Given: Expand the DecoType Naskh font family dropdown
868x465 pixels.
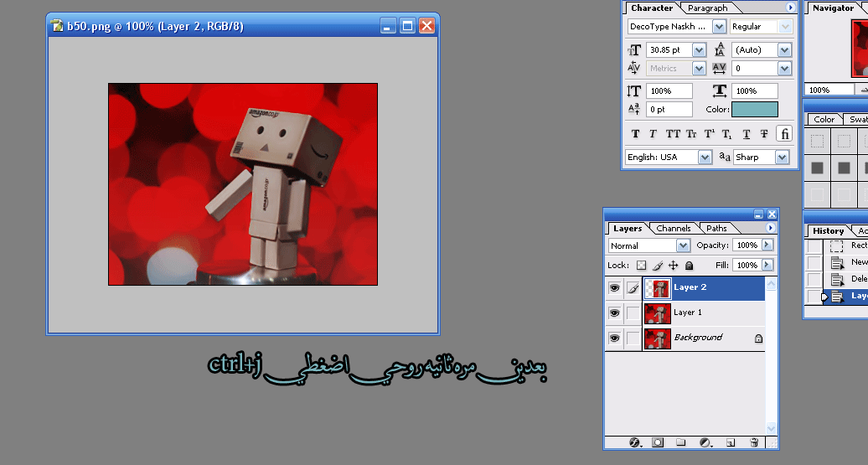Looking at the screenshot, I should point(719,27).
